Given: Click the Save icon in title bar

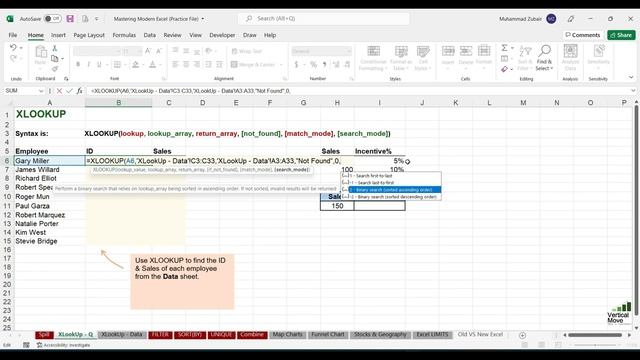Looking at the screenshot, I should point(70,19).
